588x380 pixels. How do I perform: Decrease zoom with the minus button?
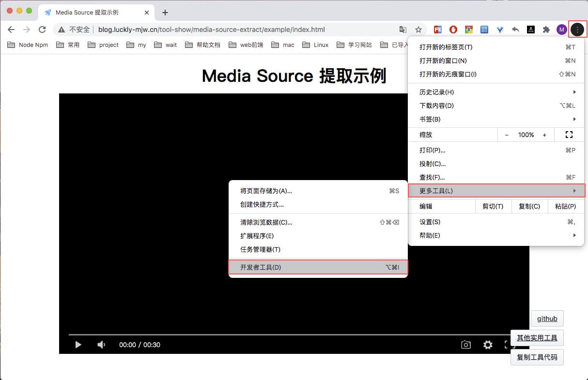[507, 135]
